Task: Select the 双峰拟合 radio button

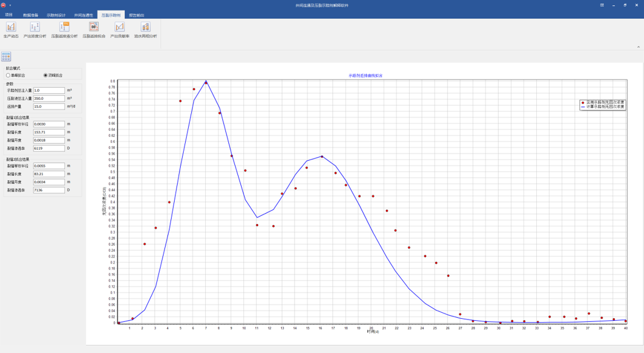Action: (x=46, y=75)
